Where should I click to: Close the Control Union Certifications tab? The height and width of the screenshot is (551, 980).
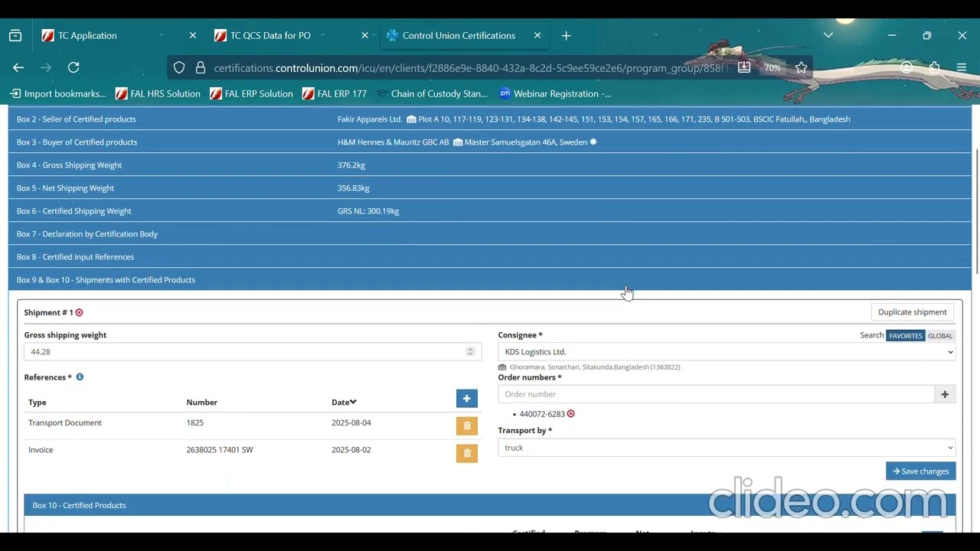[537, 35]
